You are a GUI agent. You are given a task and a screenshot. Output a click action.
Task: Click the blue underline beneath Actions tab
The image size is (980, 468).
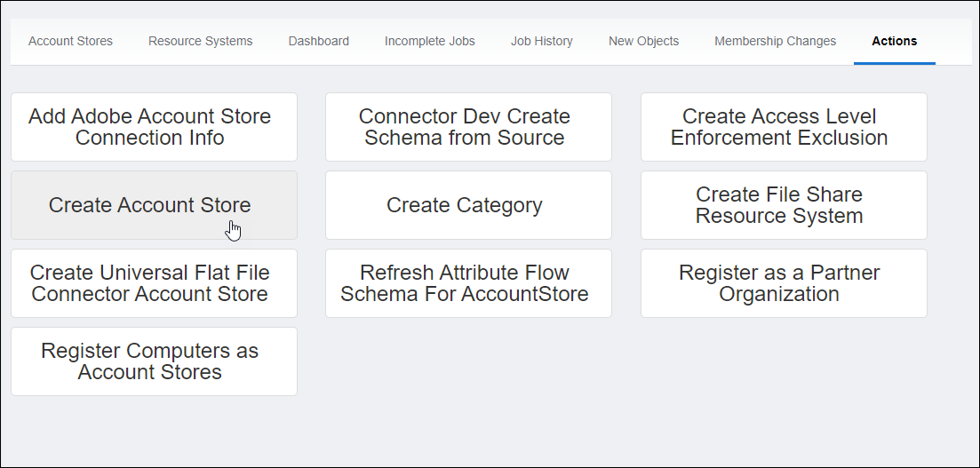(x=894, y=63)
